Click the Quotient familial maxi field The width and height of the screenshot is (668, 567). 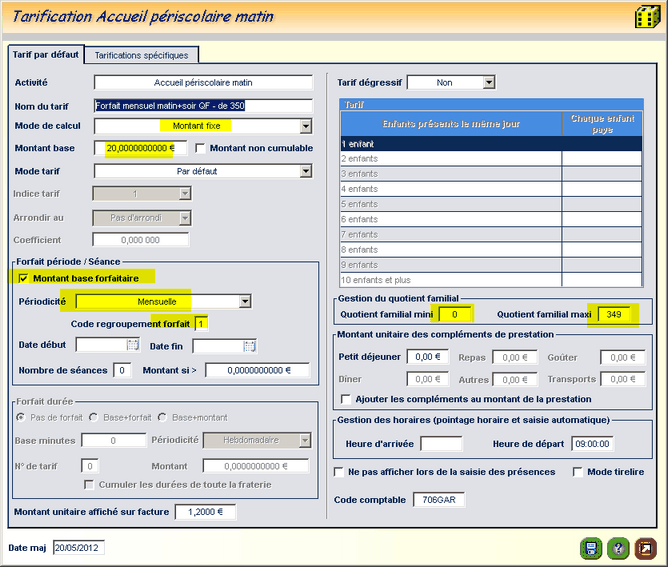(613, 314)
